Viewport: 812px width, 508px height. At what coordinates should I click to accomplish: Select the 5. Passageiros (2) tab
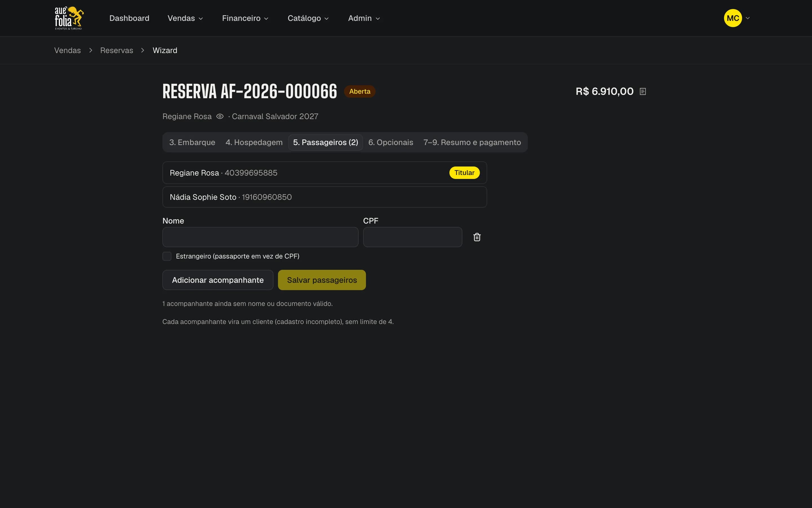pos(325,143)
